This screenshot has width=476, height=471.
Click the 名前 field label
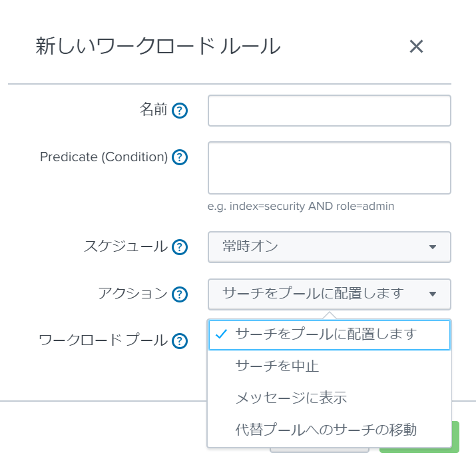click(154, 109)
